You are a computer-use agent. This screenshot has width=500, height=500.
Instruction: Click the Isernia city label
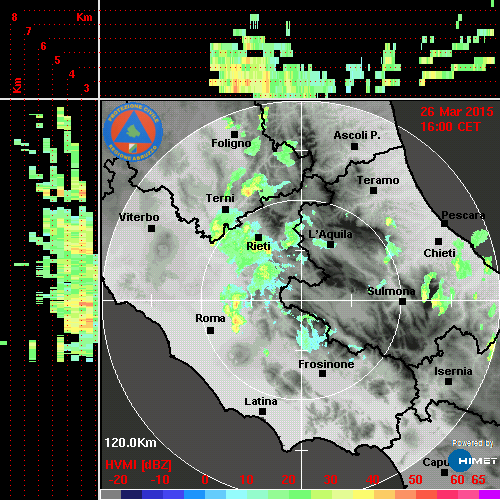point(453,371)
